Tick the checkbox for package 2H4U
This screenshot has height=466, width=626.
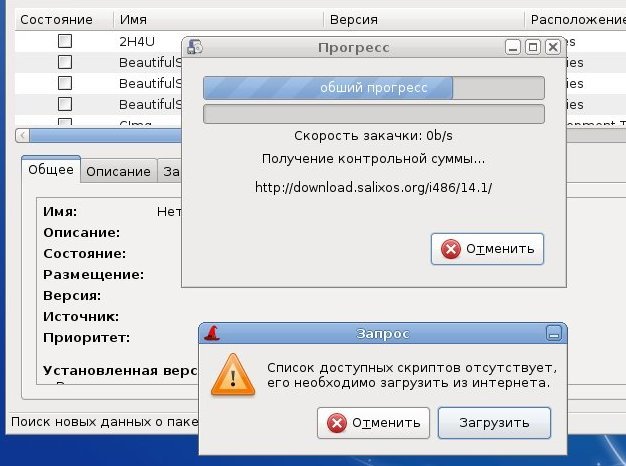(65, 41)
